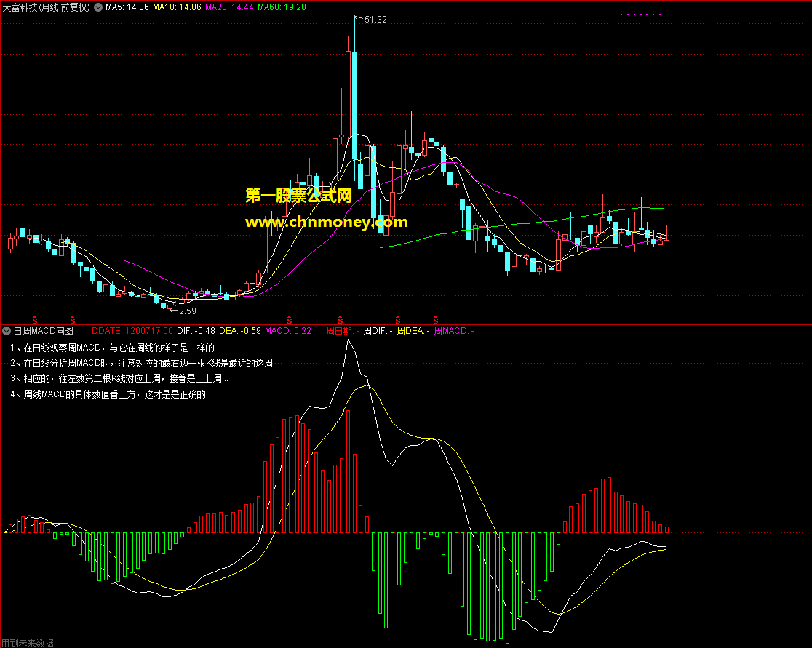Select the MA60: 19.28 indicator label
The width and height of the screenshot is (812, 648).
coord(282,7)
